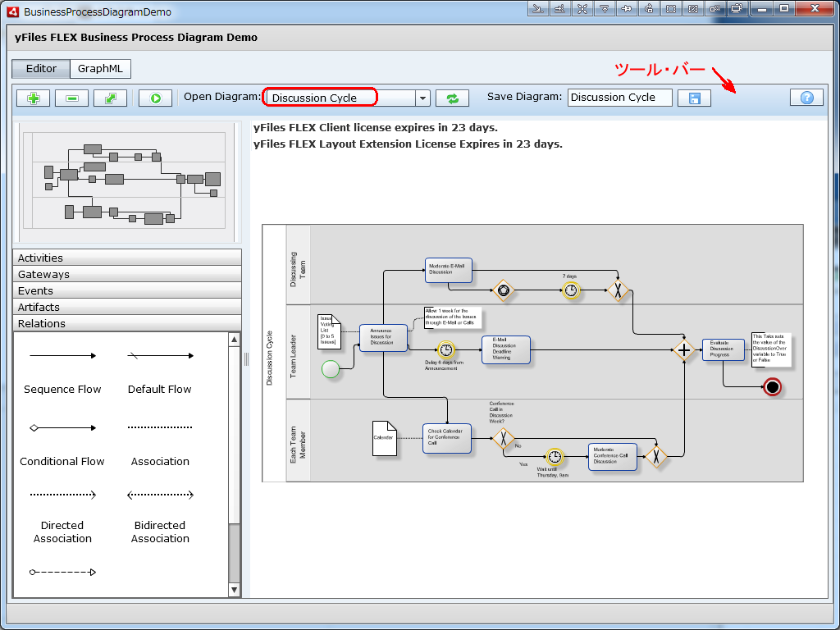Click the Adobe AIR app icon in title bar
840x630 pixels.
tap(14, 11)
